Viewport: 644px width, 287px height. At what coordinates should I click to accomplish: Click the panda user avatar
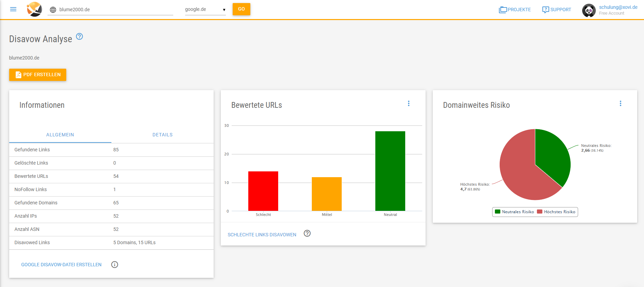[589, 10]
